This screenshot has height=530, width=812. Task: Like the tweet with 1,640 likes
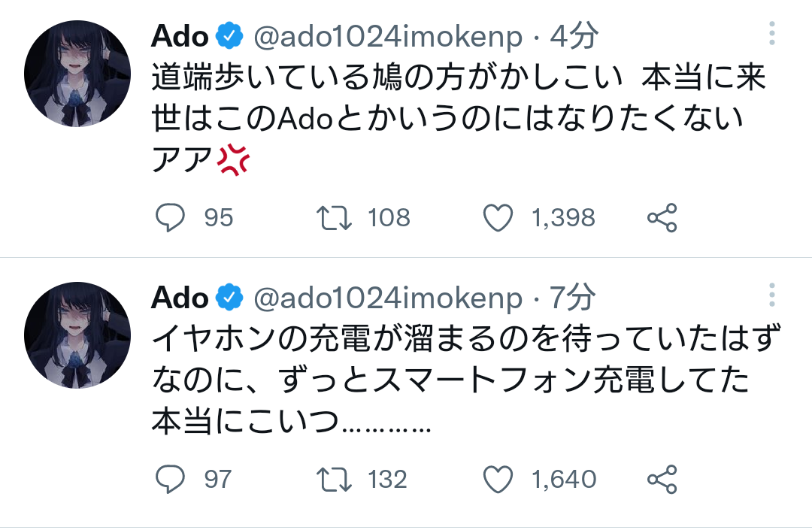[497, 479]
